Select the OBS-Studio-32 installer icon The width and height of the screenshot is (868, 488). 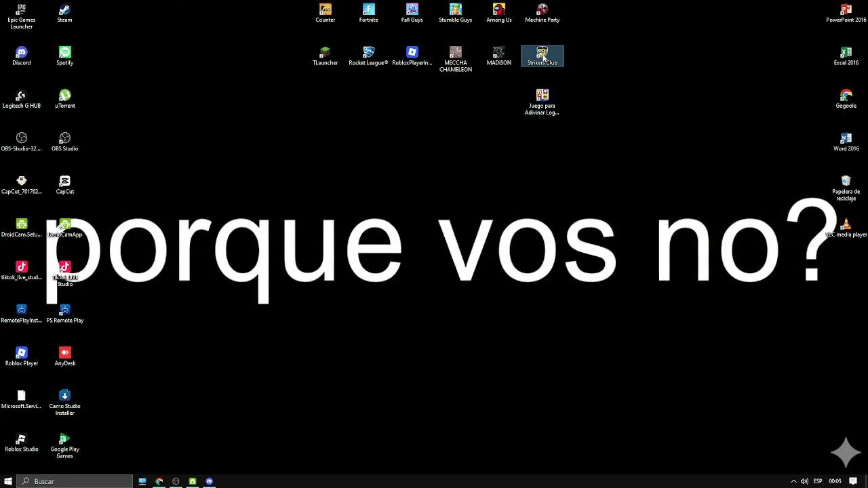tap(21, 142)
